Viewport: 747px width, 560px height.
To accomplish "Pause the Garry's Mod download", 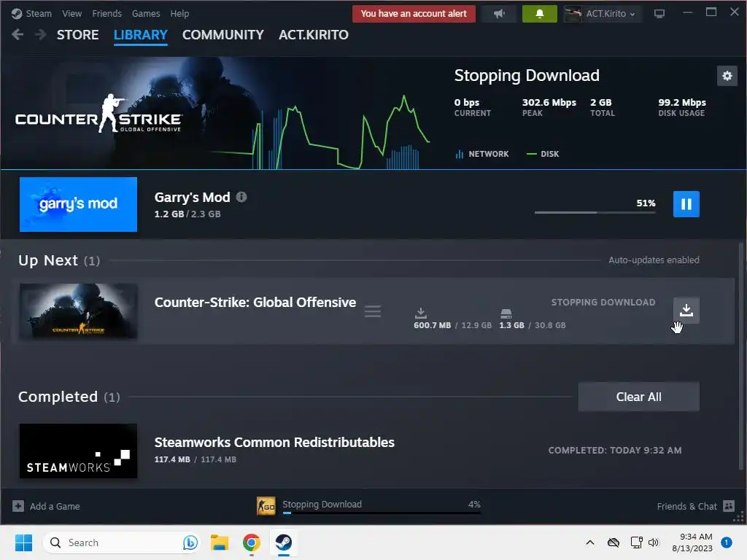I will tap(686, 204).
